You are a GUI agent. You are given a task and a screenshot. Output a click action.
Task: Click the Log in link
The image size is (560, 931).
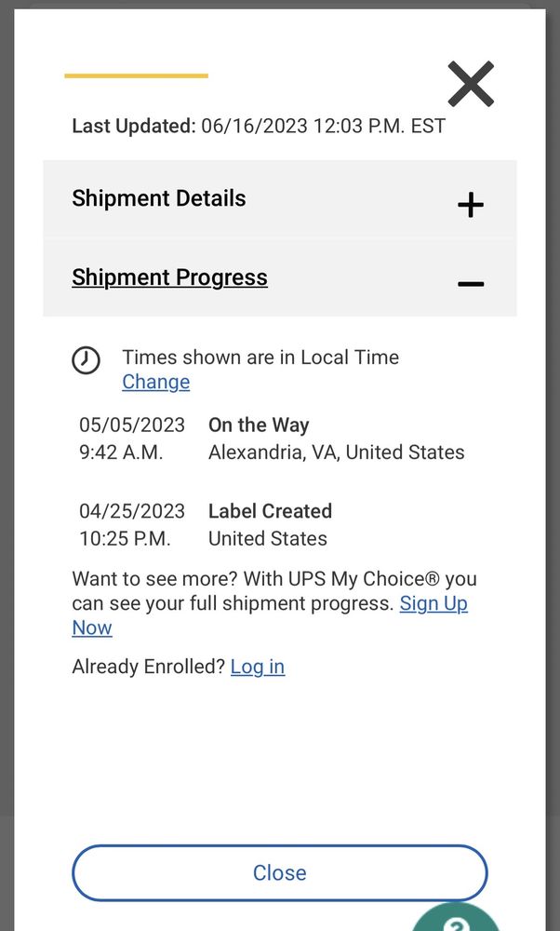click(258, 667)
